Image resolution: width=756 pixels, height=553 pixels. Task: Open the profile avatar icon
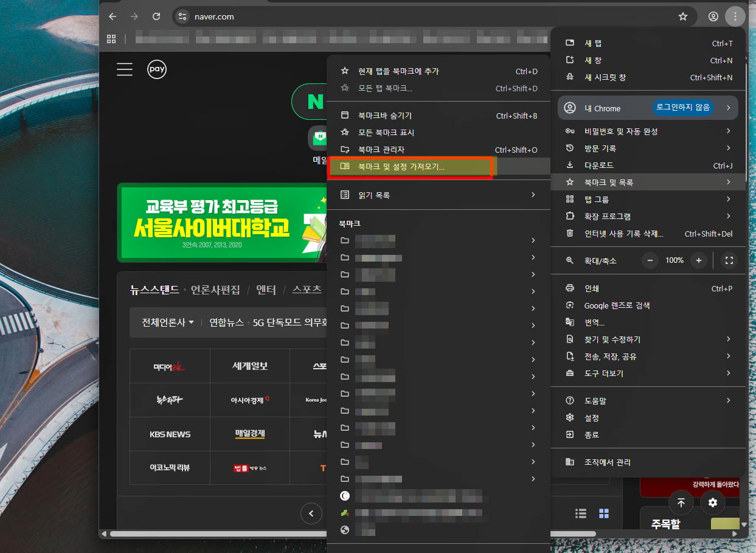click(713, 16)
